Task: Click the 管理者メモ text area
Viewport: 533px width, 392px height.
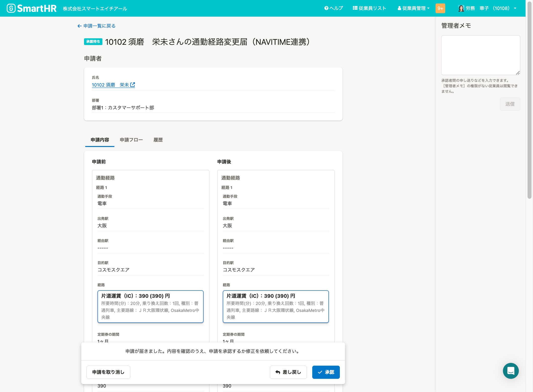Action: coord(481,55)
